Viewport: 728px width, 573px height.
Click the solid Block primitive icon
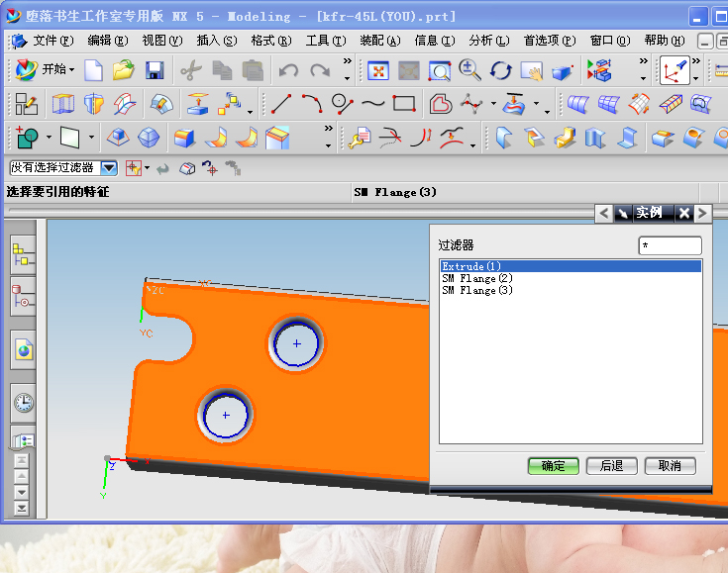(184, 139)
